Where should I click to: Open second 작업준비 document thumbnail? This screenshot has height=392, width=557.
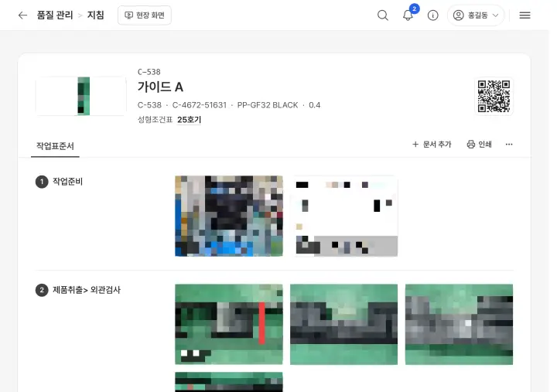tap(343, 216)
